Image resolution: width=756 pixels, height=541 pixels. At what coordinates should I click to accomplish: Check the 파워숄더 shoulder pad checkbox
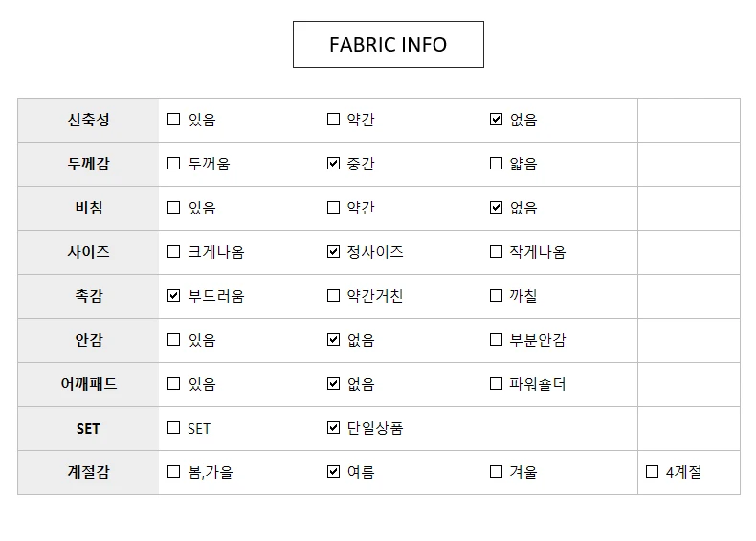496,384
